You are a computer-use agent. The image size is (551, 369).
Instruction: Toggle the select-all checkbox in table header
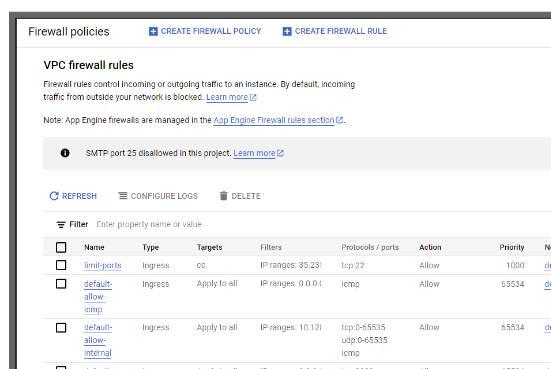click(61, 247)
